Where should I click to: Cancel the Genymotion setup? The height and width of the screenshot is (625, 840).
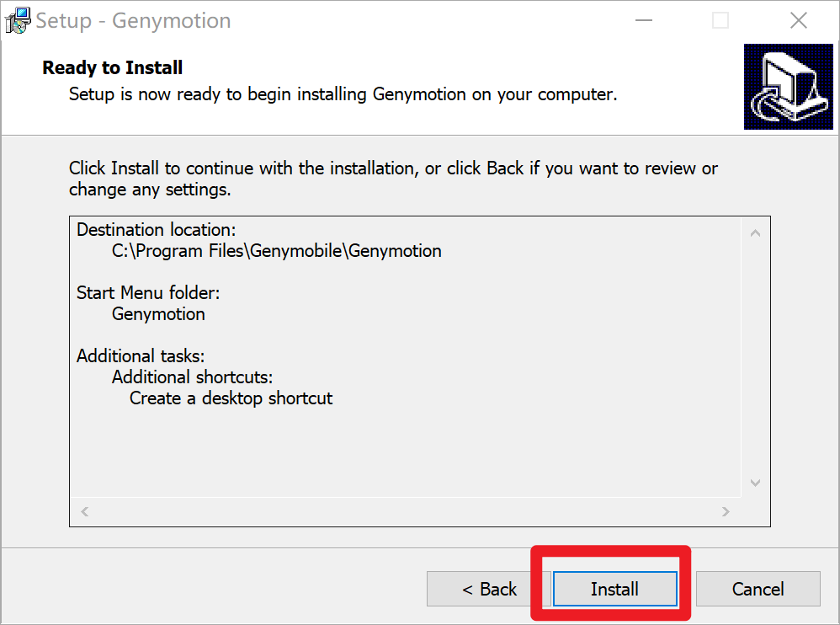coord(758,589)
